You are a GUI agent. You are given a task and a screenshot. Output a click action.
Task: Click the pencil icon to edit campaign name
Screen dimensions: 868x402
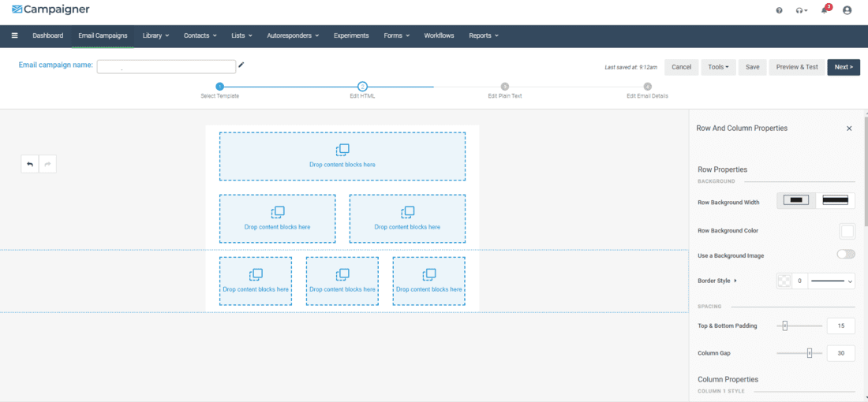(x=242, y=65)
